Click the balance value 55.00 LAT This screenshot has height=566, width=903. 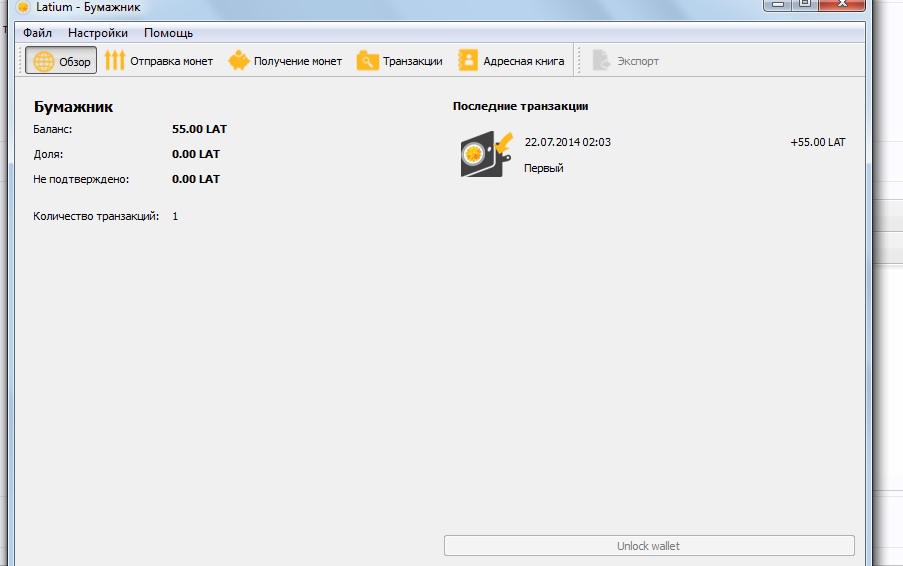pyautogui.click(x=199, y=129)
